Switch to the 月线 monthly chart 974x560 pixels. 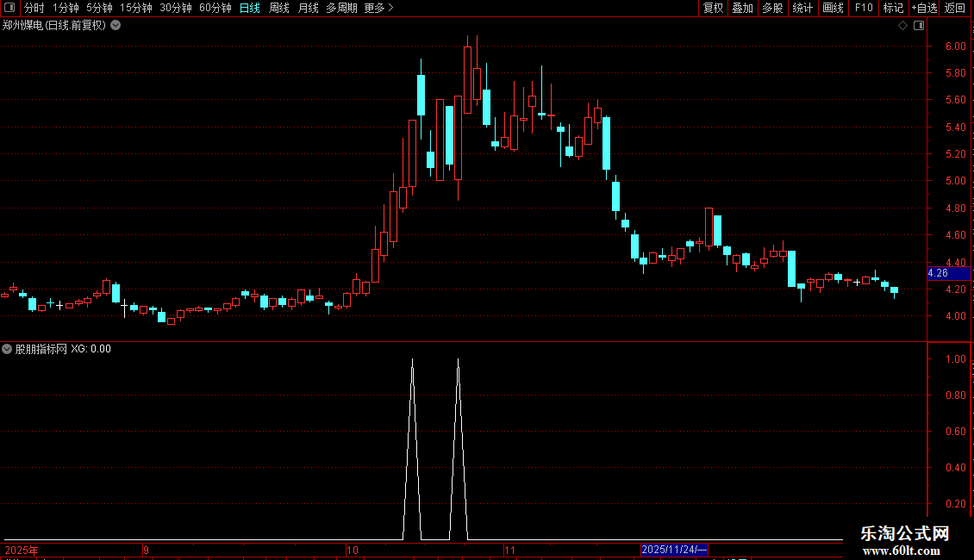click(308, 8)
